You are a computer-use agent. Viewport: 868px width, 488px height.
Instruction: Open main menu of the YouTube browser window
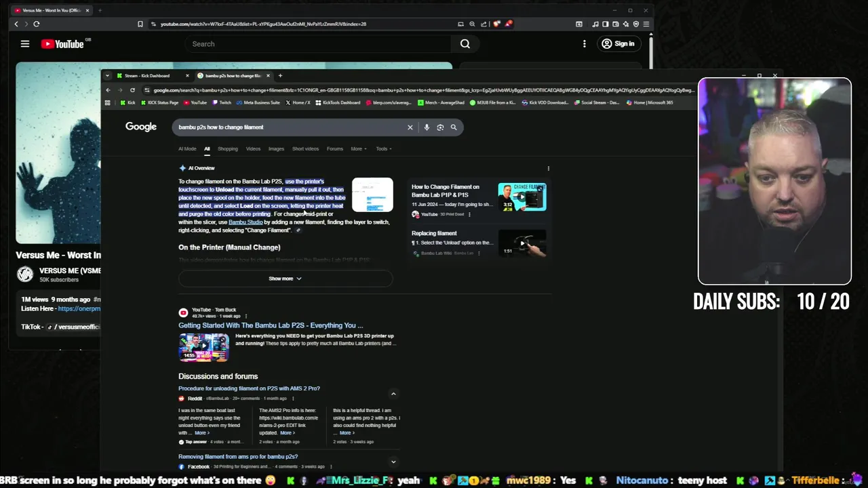[x=646, y=24]
